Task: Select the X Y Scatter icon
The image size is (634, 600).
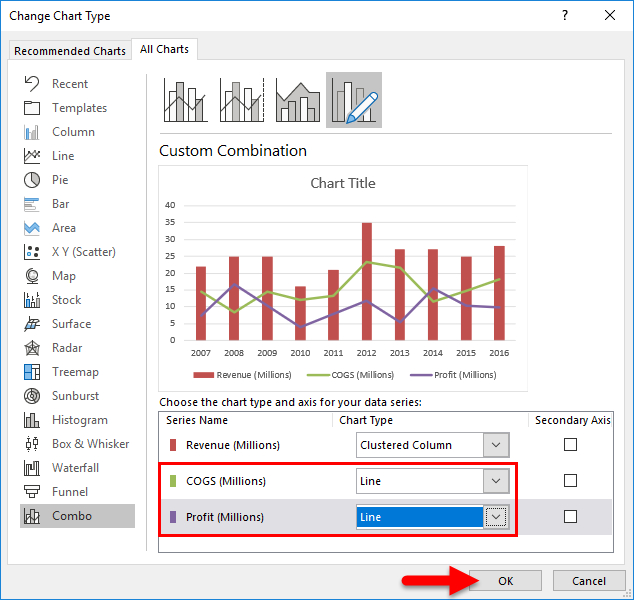Action: [x=32, y=252]
